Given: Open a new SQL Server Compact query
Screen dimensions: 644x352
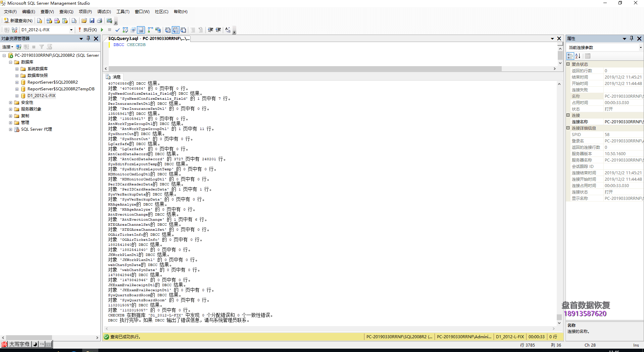Looking at the screenshot, I should click(74, 20).
